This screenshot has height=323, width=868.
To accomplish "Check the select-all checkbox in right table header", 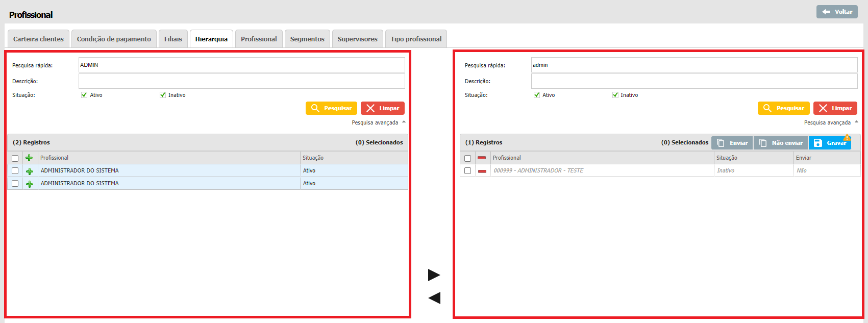I will 467,158.
